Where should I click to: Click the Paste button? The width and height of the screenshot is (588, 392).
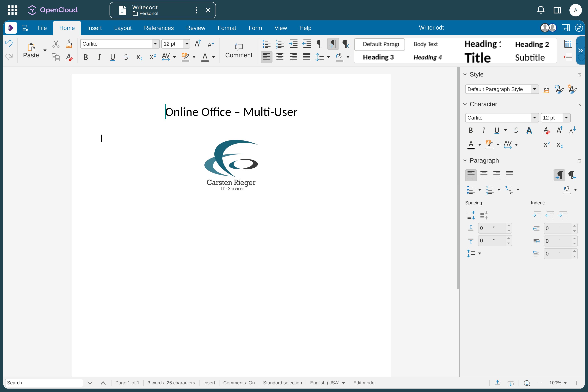point(31,50)
